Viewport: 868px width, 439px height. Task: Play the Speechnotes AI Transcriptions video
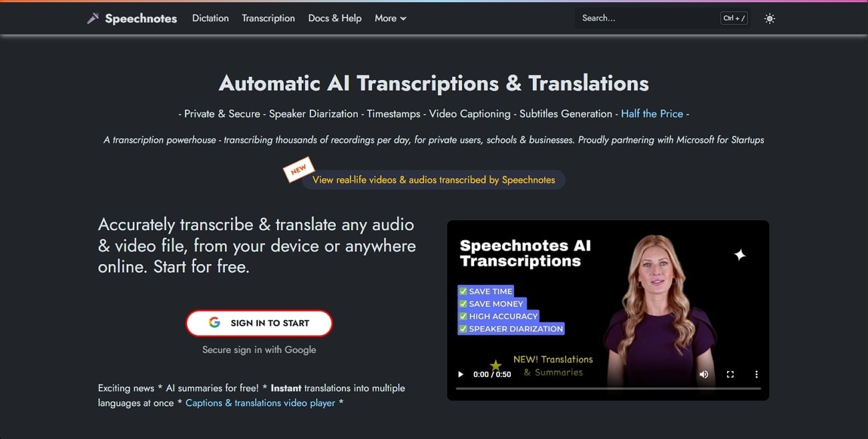(460, 374)
